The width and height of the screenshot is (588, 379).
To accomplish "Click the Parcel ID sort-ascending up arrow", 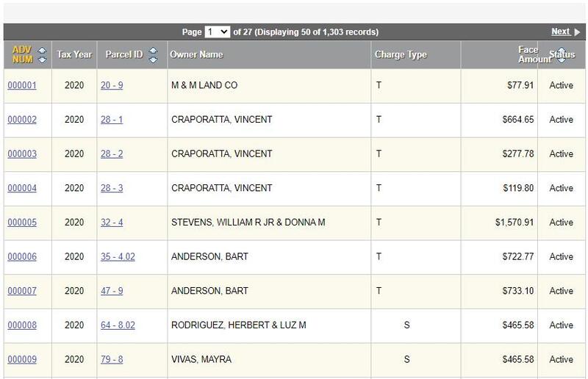I will [x=153, y=51].
